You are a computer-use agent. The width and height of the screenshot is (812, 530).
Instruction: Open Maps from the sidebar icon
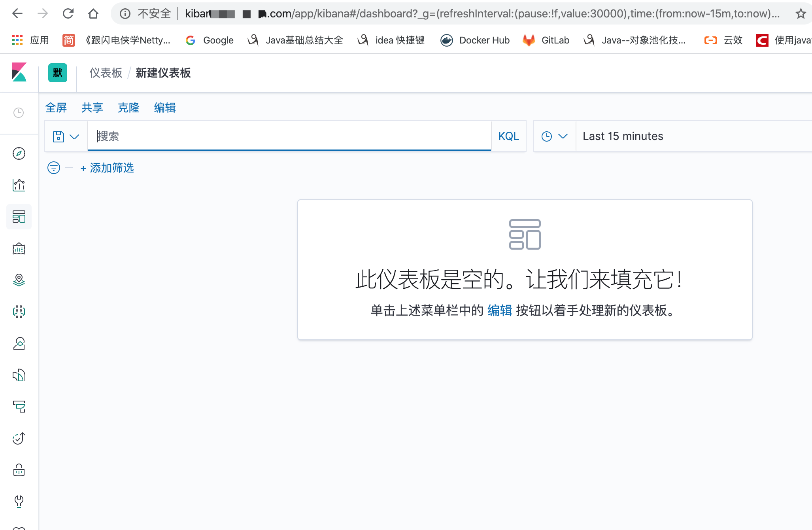[x=19, y=280]
